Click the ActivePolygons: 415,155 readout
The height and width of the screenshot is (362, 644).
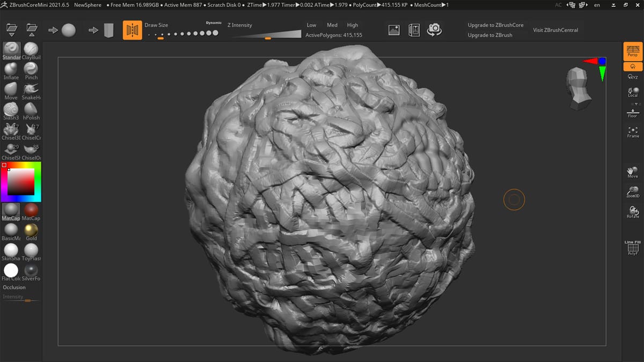(x=334, y=35)
